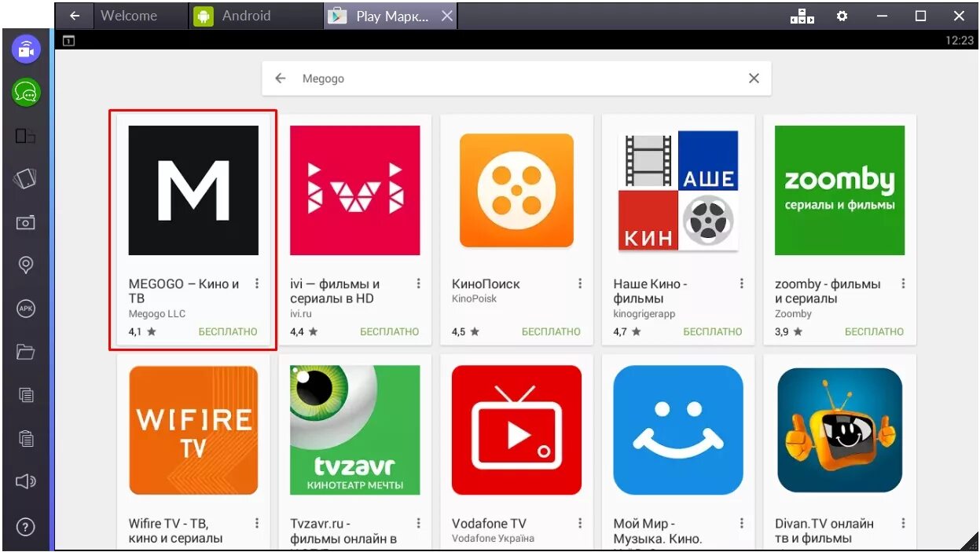The height and width of the screenshot is (552, 980).
Task: Open the overflow menu for zoomby
Action: [x=903, y=283]
